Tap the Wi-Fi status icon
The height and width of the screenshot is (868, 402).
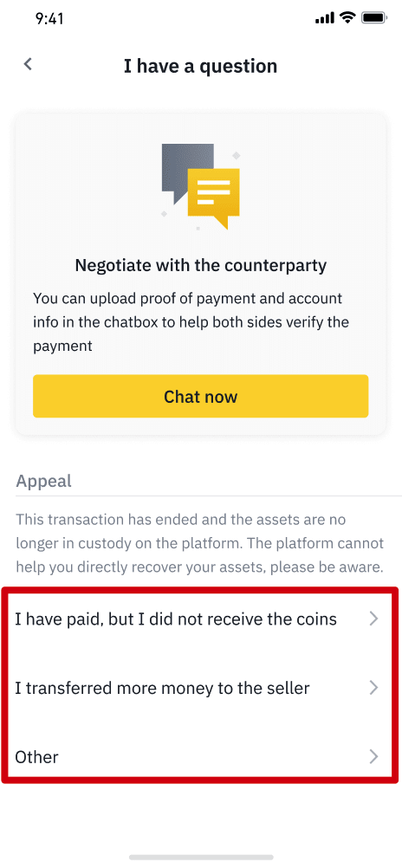pyautogui.click(x=347, y=17)
